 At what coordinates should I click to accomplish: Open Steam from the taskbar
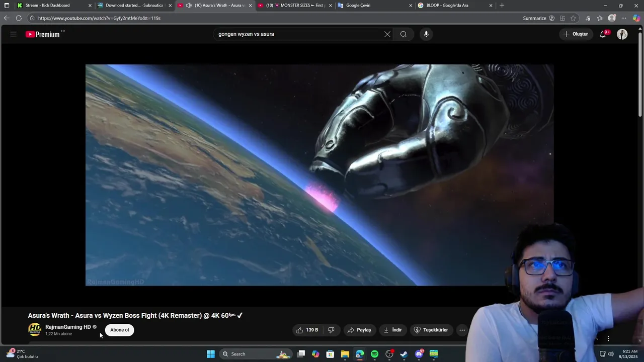click(x=404, y=354)
